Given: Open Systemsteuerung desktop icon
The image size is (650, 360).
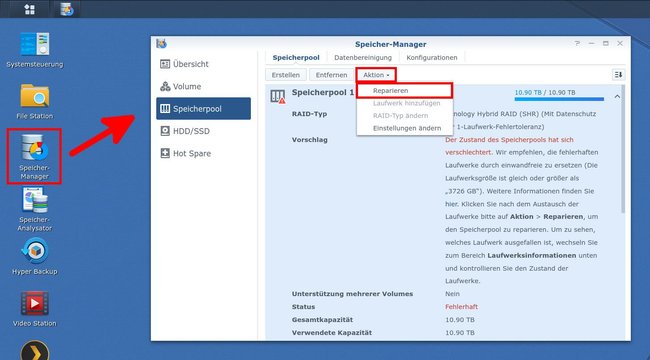Looking at the screenshot, I should [35, 50].
